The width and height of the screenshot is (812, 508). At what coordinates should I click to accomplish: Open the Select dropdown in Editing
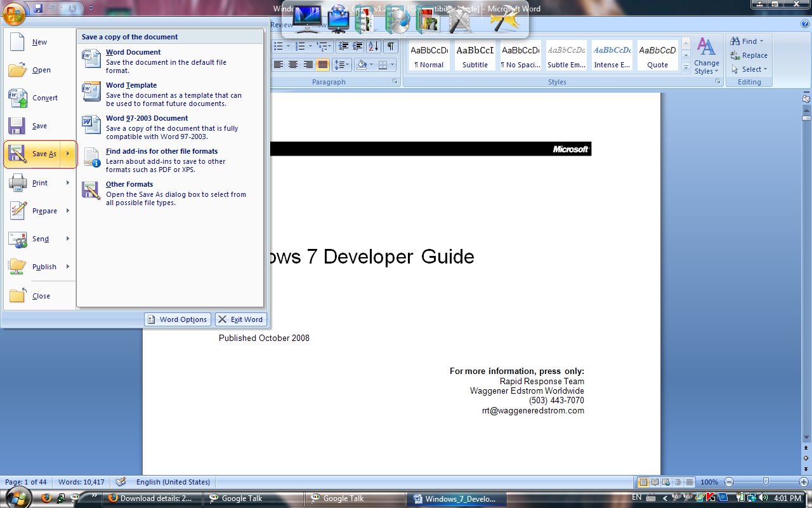pos(749,69)
